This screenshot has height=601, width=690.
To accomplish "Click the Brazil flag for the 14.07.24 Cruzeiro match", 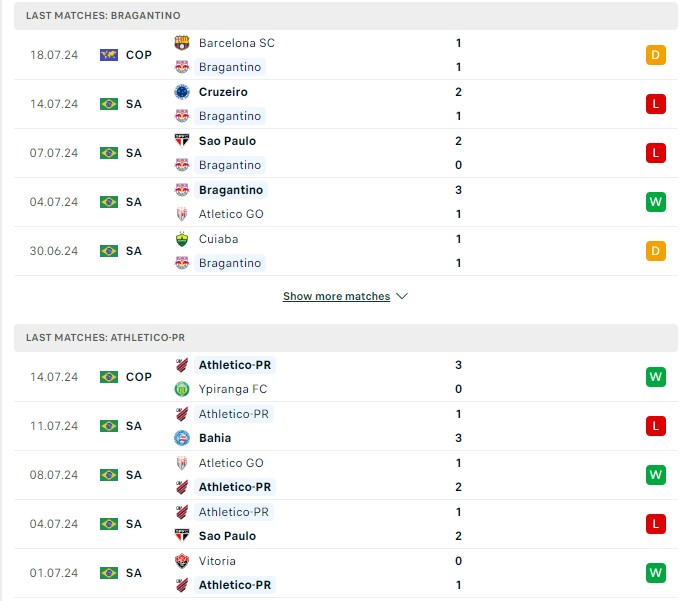I will tap(109, 104).
